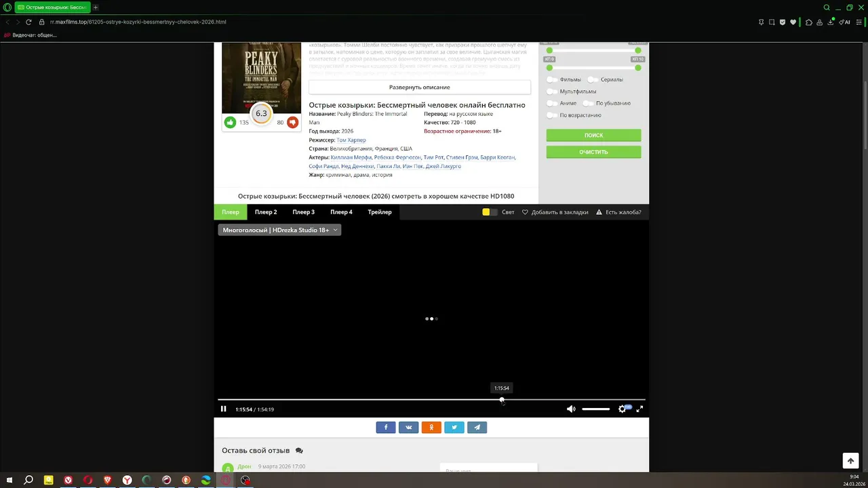Select the Плеер tab
Viewport: 868px width, 488px height.
pyautogui.click(x=231, y=212)
